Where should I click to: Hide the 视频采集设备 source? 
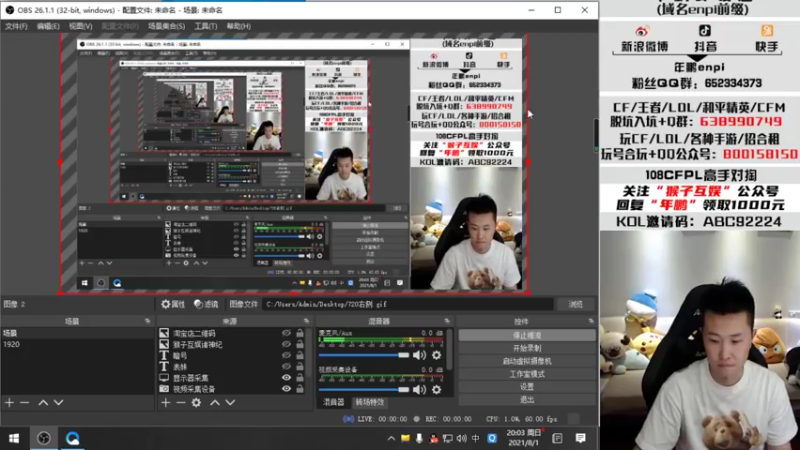(286, 389)
